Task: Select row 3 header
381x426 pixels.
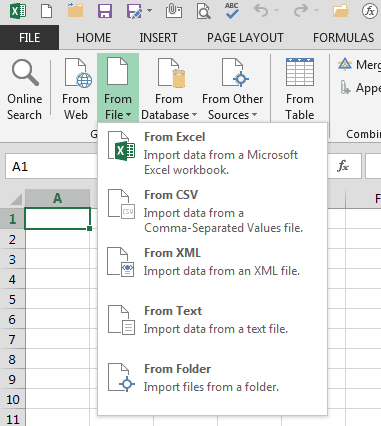Action: [x=12, y=259]
